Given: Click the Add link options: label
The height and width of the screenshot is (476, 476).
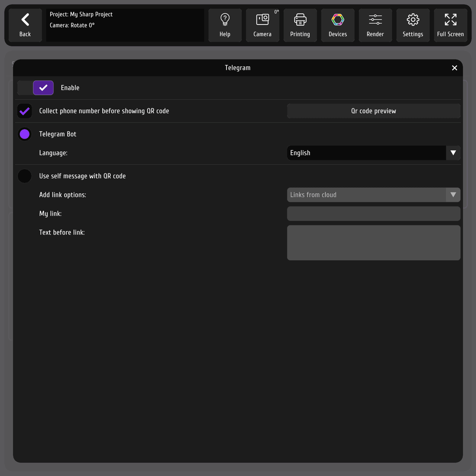Looking at the screenshot, I should pos(62,195).
